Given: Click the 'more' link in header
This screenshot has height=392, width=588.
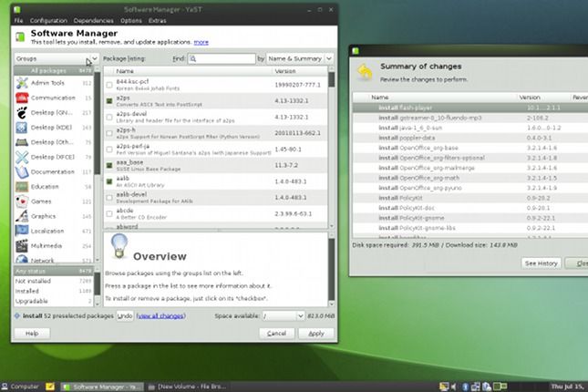Looking at the screenshot, I should [201, 42].
